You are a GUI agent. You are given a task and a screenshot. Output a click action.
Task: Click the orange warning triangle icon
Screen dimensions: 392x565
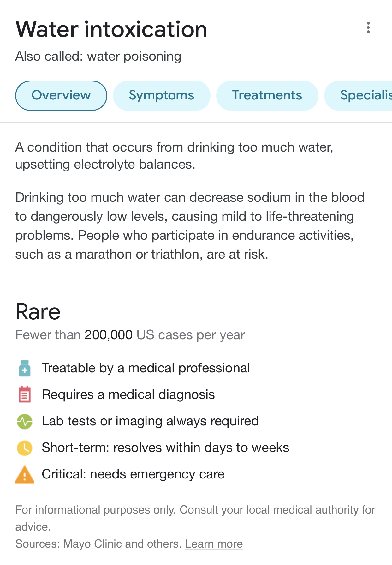coord(25,474)
